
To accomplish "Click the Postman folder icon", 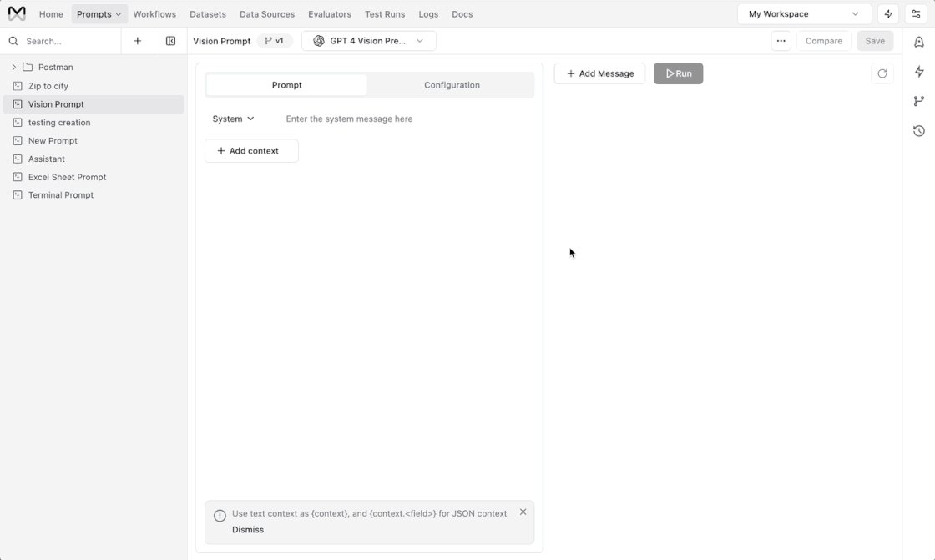I will (28, 67).
